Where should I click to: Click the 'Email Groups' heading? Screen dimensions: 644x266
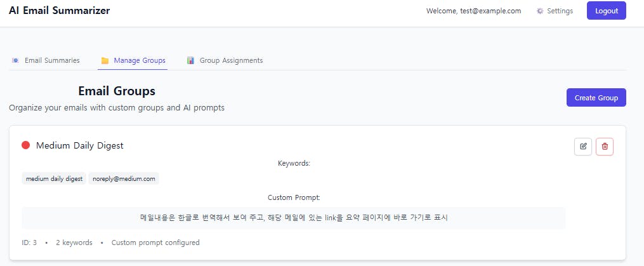click(117, 91)
